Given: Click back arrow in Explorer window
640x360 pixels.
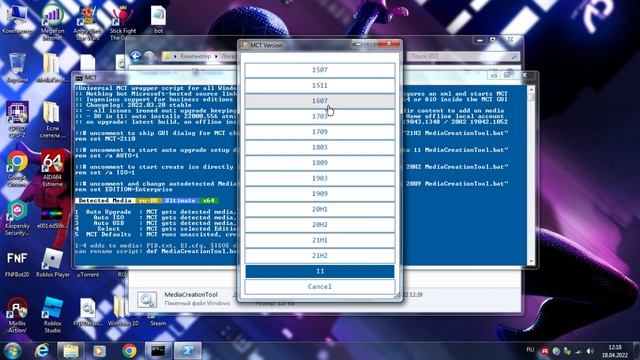Looking at the screenshot, I should click(136, 56).
